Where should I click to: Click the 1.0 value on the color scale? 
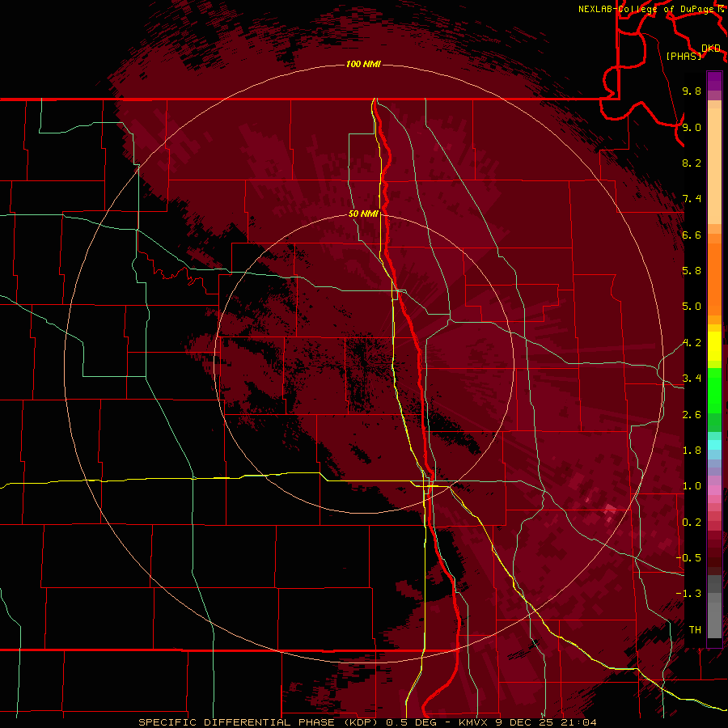click(692, 486)
